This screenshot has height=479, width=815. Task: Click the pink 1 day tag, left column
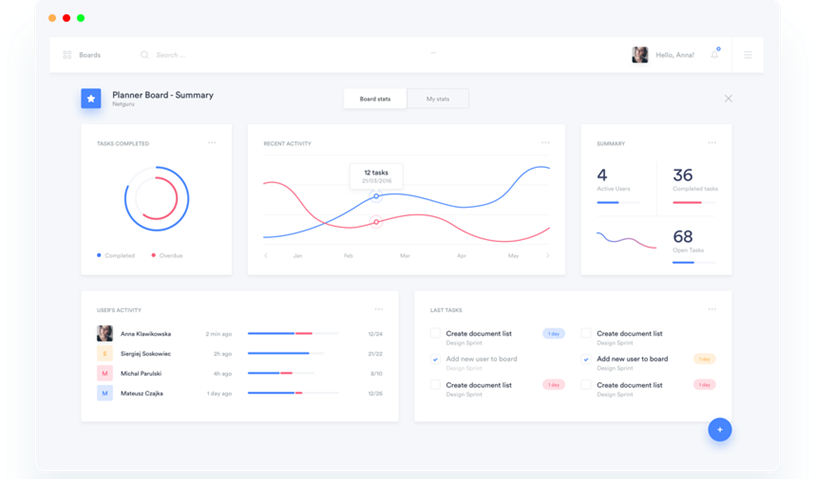(x=554, y=384)
